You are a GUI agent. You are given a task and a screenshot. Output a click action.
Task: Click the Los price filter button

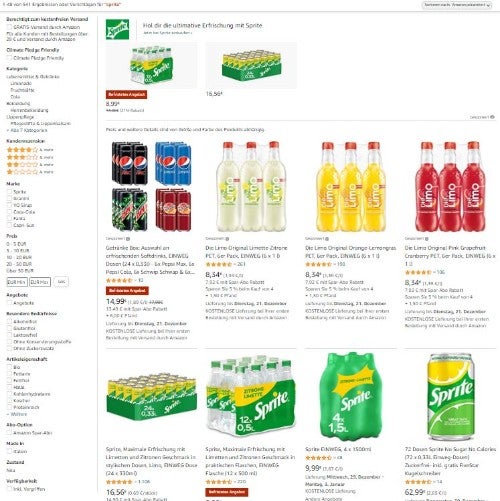(61, 282)
